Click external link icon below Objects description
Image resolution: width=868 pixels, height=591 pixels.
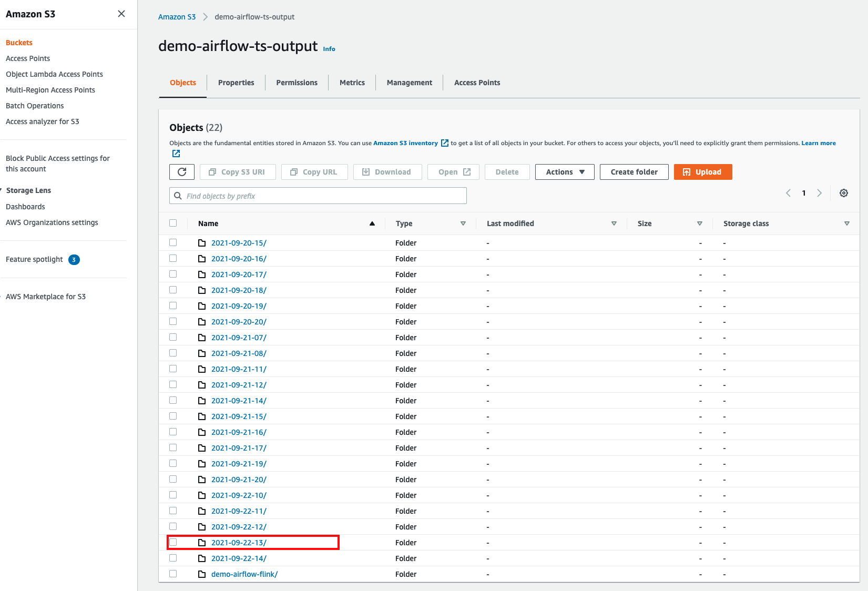176,154
